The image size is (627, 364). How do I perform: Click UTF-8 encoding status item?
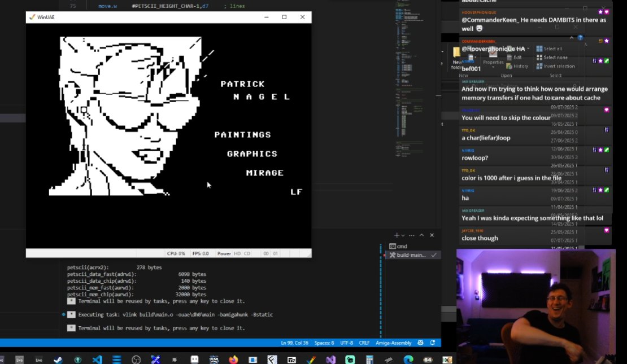[x=346, y=343]
